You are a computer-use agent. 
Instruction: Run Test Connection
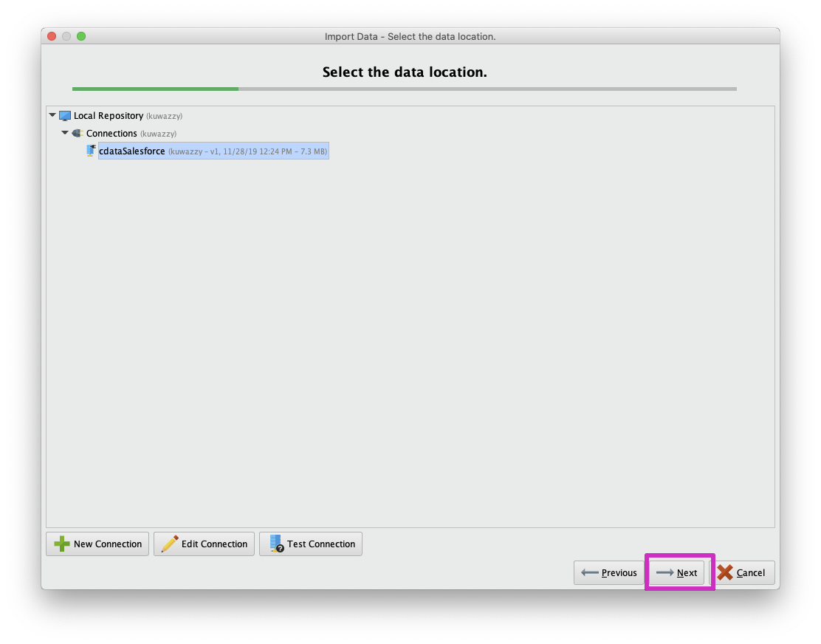[311, 544]
